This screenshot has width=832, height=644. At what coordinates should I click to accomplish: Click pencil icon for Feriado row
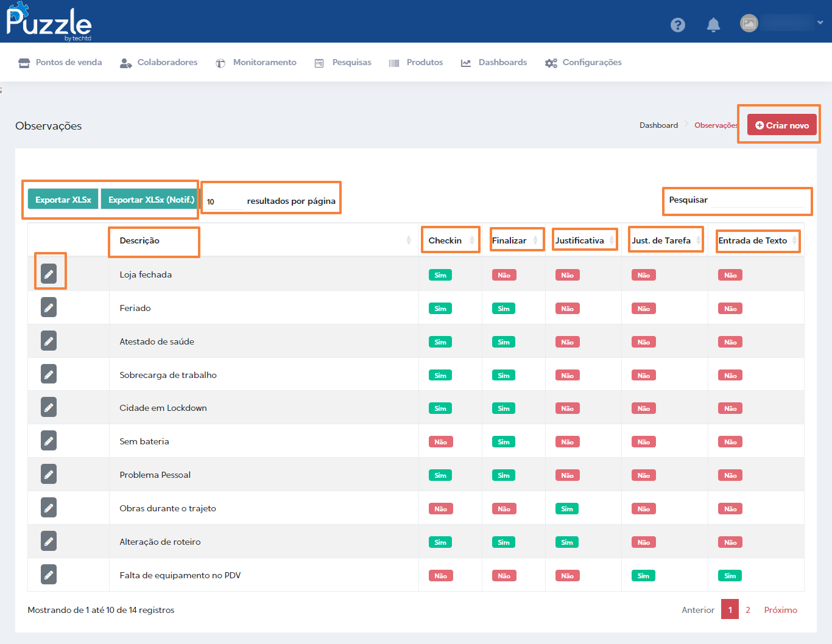(x=49, y=308)
